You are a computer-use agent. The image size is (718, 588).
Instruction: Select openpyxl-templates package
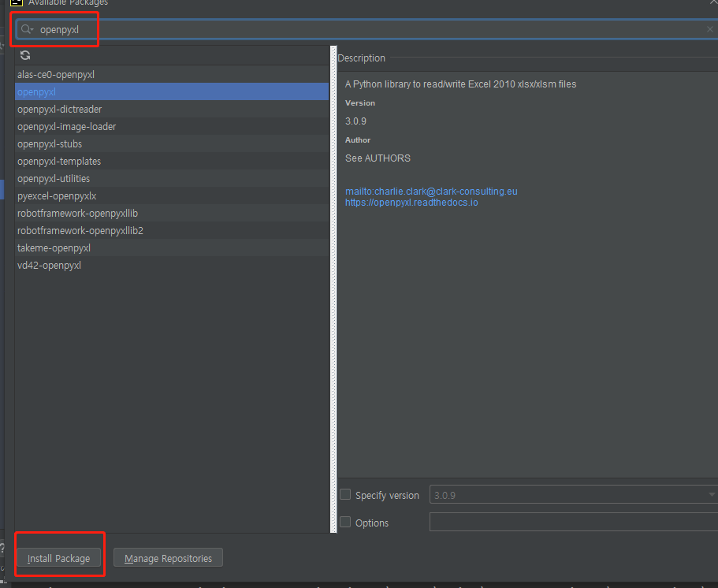[172, 162]
